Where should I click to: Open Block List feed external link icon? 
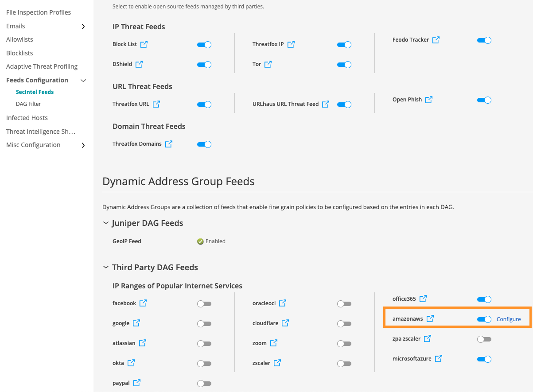(x=144, y=44)
